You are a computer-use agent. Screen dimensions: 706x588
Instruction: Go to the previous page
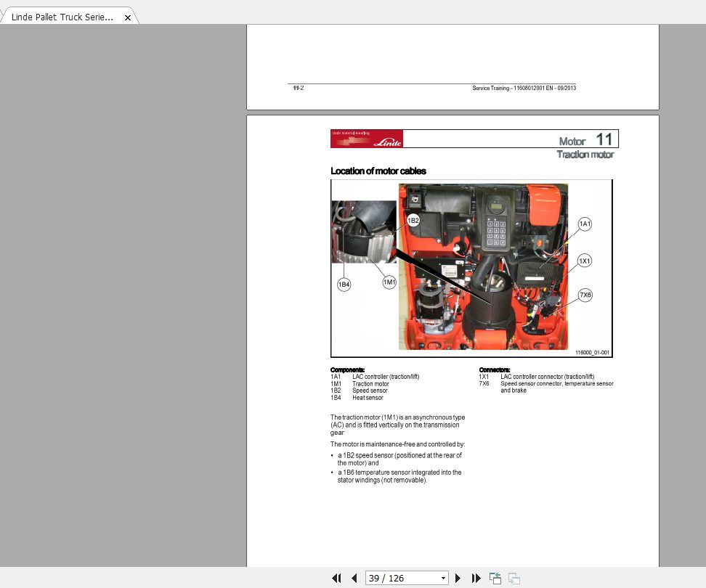coord(354,578)
